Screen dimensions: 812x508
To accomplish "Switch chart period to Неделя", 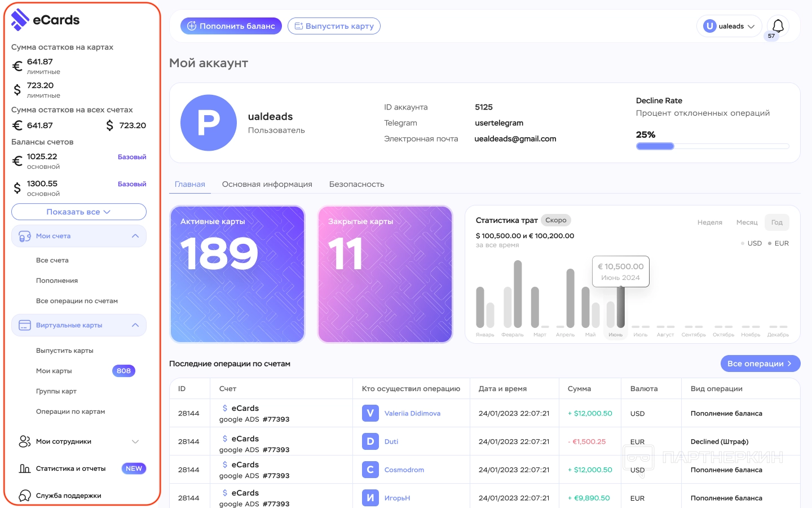I will tap(709, 222).
